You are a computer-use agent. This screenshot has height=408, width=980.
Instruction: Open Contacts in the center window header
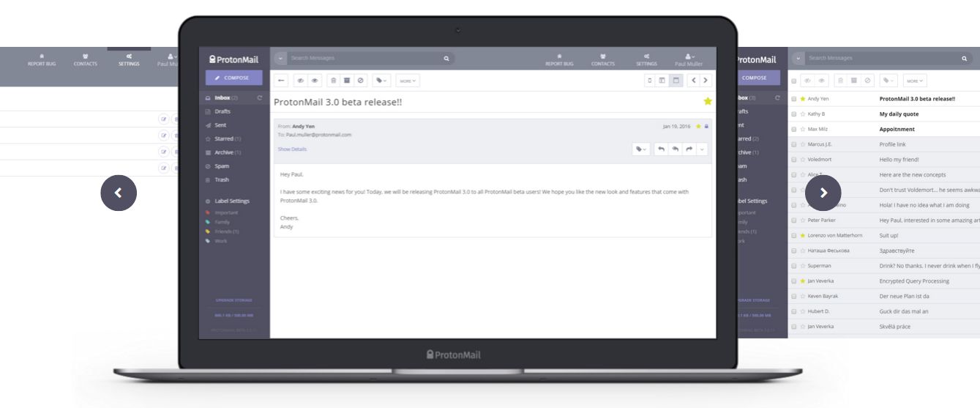603,60
